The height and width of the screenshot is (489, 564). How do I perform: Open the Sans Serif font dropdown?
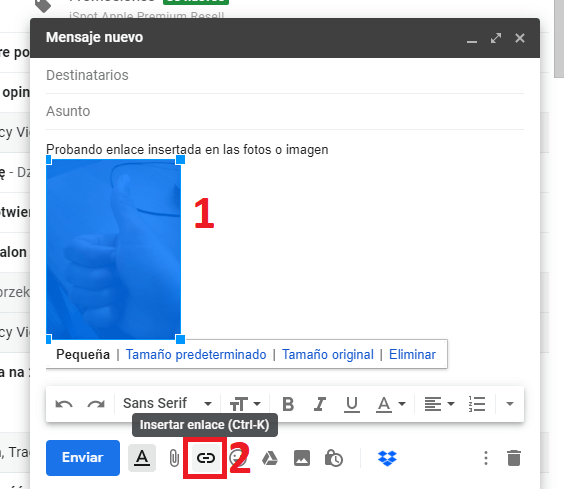167,404
